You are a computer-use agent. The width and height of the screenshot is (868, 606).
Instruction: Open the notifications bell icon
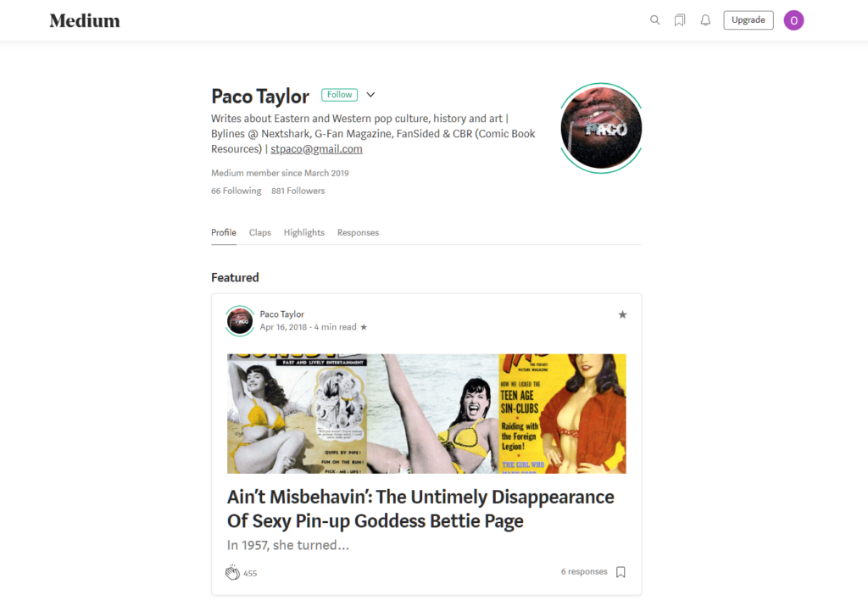(x=705, y=20)
